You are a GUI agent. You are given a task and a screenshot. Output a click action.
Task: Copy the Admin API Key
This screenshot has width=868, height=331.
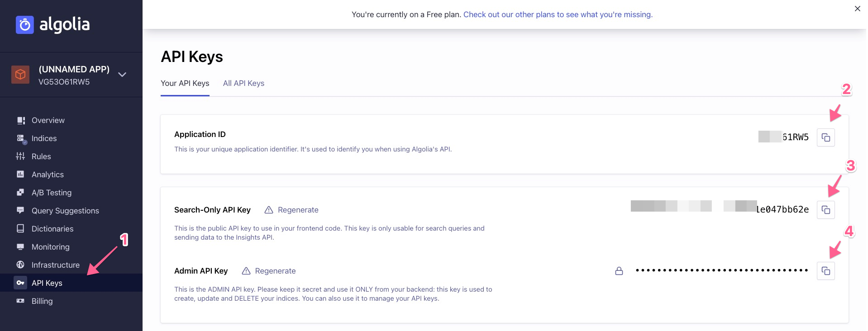[826, 271]
